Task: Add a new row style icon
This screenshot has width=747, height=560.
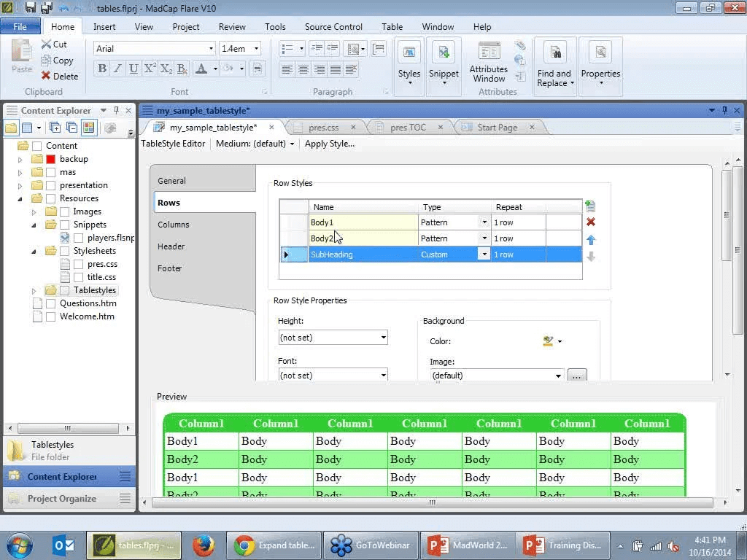Action: pos(590,206)
